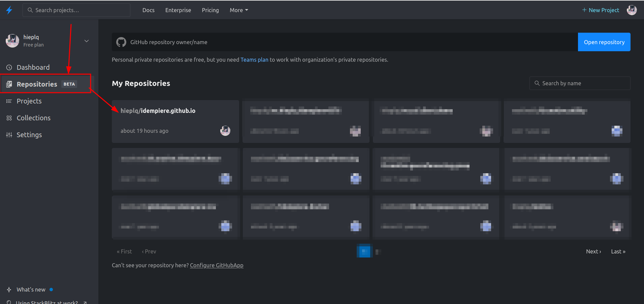Focus the GitHub repository owner/name field
The width and height of the screenshot is (644, 304).
click(x=345, y=42)
